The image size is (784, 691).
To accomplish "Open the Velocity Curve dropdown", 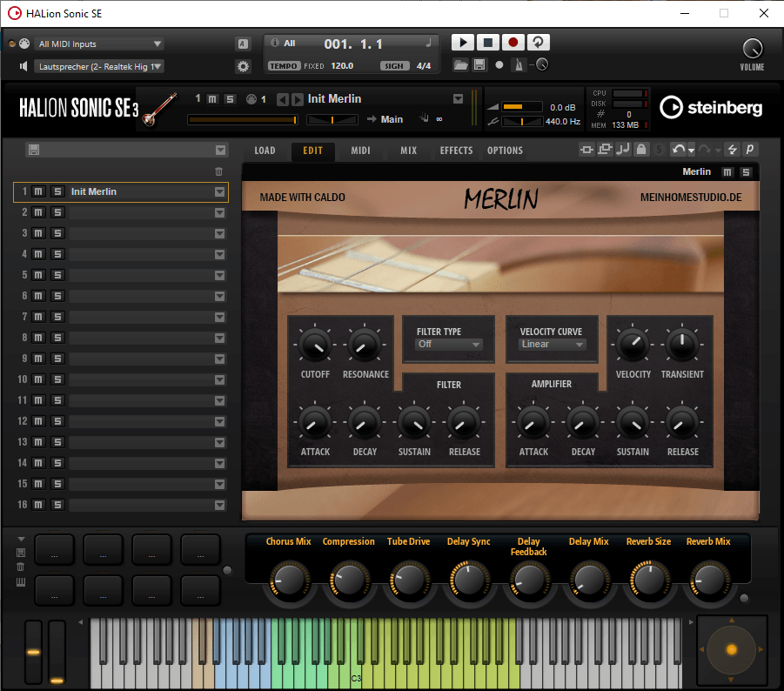I will click(x=552, y=345).
